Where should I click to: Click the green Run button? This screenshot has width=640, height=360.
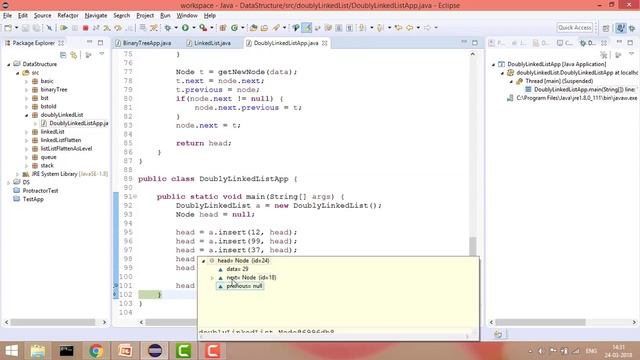(x=185, y=28)
